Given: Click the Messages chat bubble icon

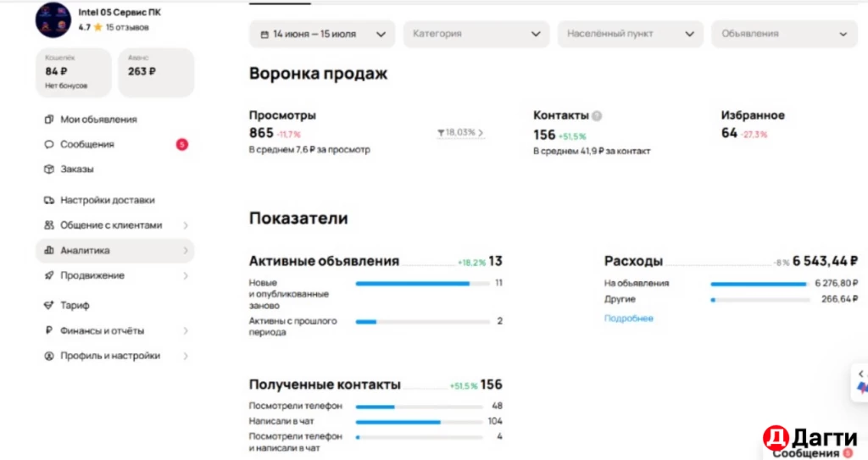Looking at the screenshot, I should click(48, 145).
